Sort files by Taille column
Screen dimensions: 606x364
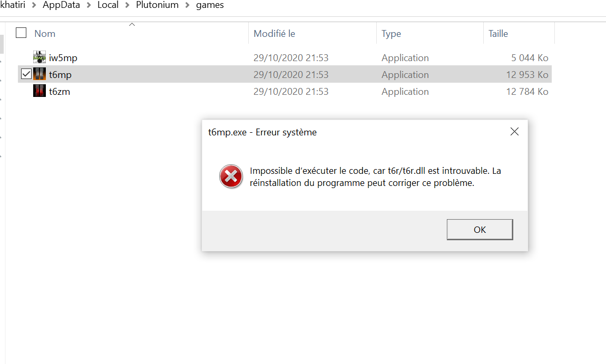point(498,34)
